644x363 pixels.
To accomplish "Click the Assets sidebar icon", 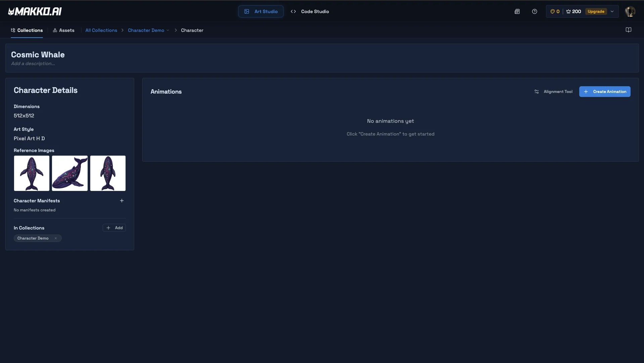I will (x=55, y=30).
